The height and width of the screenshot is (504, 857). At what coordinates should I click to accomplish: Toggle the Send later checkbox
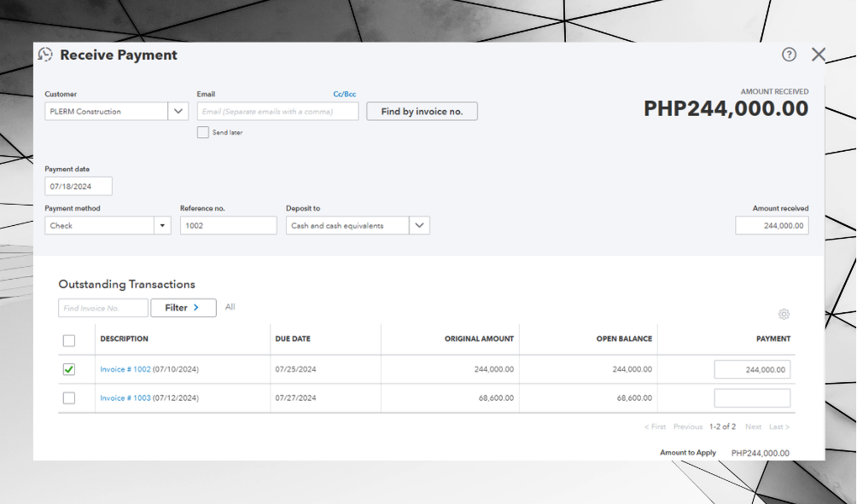click(203, 132)
